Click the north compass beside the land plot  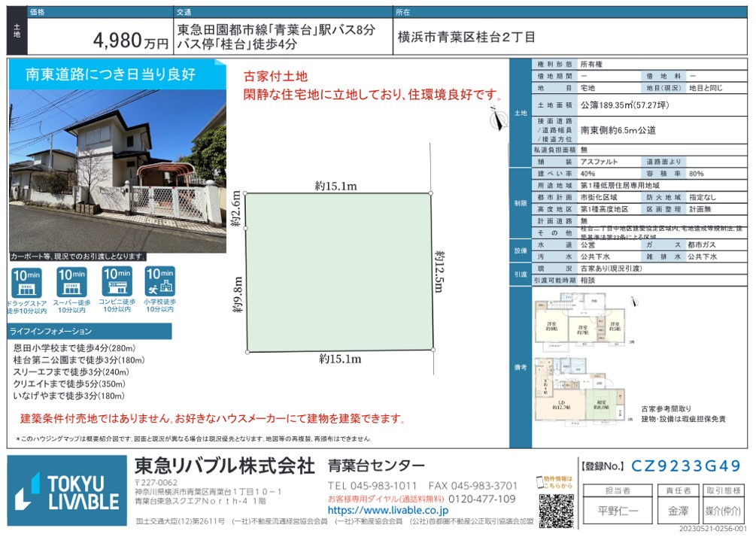coord(493,118)
